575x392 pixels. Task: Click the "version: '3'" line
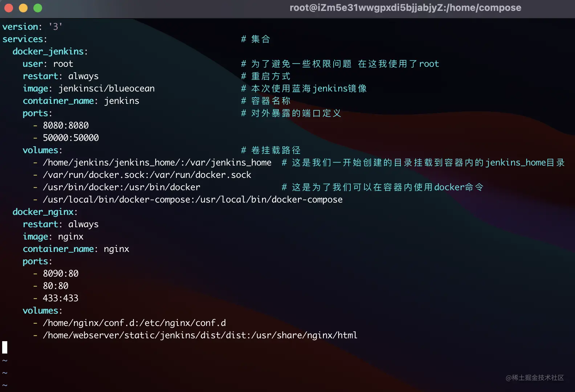tap(32, 27)
